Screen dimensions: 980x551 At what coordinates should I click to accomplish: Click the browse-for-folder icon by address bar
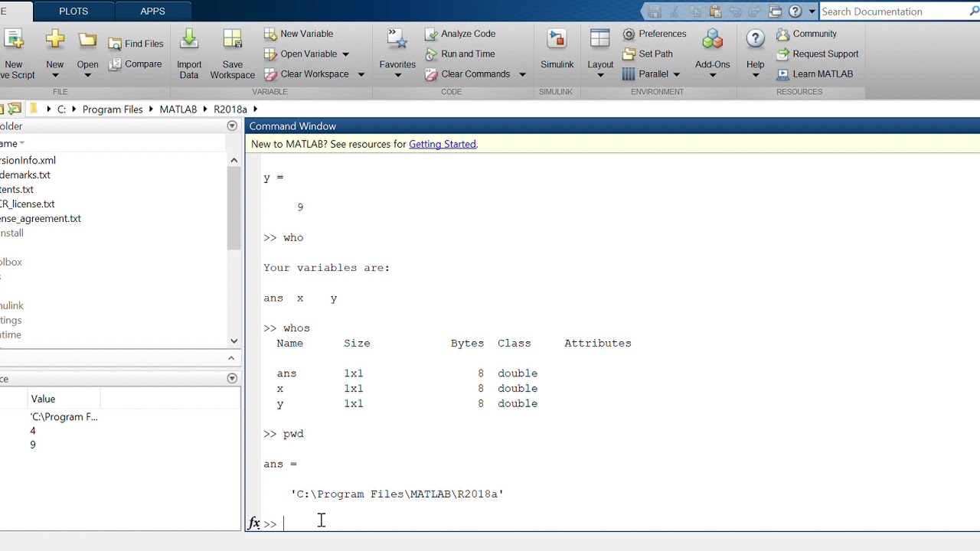15,109
